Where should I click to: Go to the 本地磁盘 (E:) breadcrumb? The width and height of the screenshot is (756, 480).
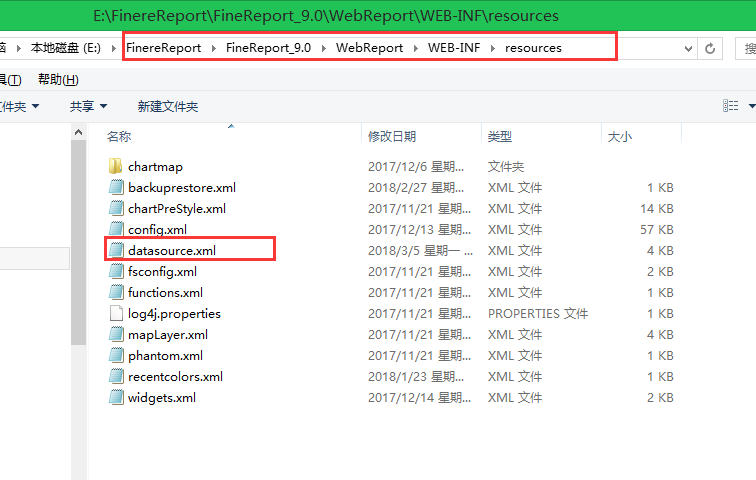(66, 48)
